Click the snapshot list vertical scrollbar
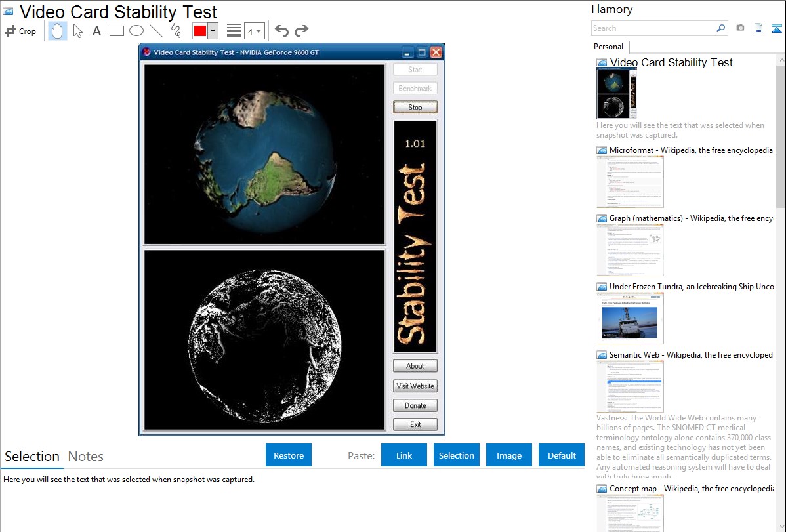 tap(781, 136)
